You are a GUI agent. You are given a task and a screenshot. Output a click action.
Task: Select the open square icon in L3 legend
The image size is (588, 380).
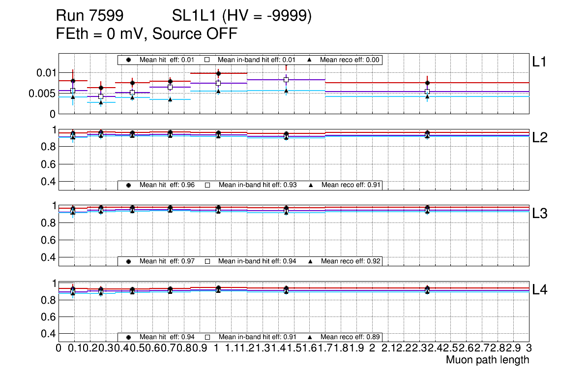(207, 261)
